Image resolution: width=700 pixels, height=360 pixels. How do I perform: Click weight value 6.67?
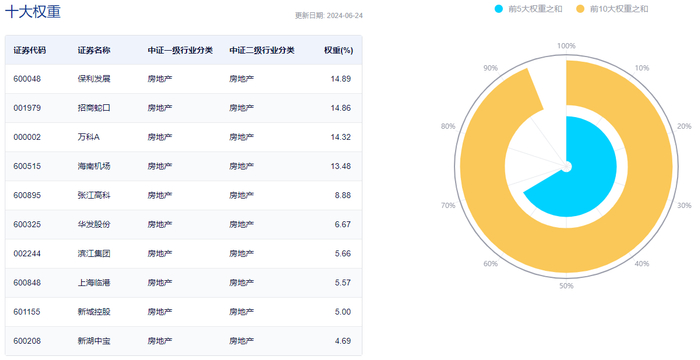click(343, 224)
